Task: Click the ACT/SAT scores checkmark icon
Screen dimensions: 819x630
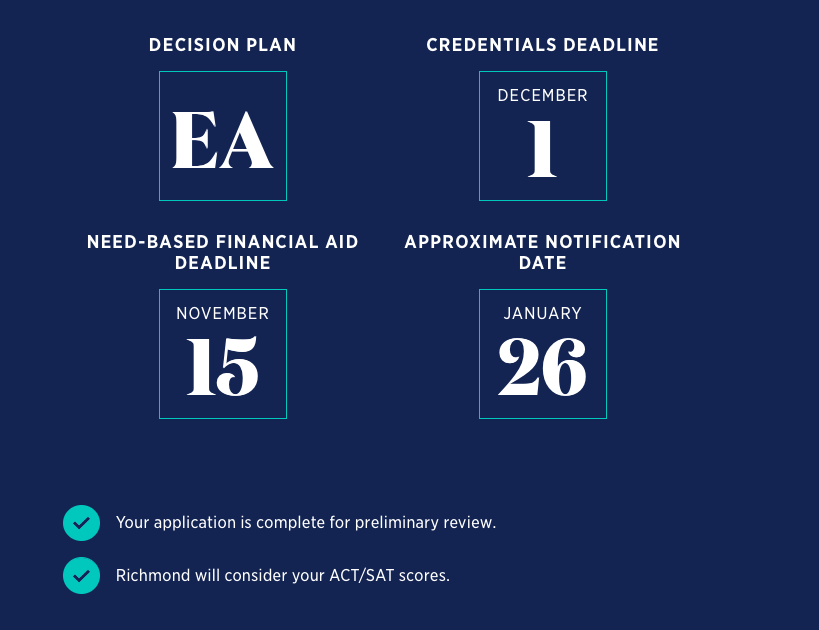Action: (x=81, y=576)
